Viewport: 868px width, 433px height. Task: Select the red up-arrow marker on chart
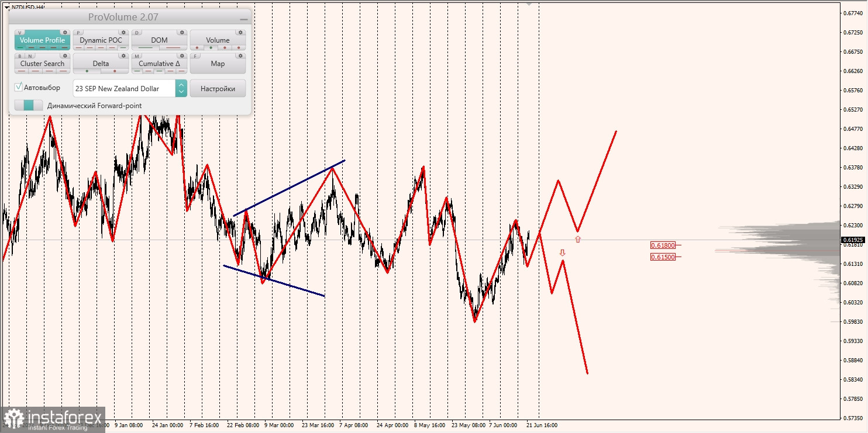[578, 239]
